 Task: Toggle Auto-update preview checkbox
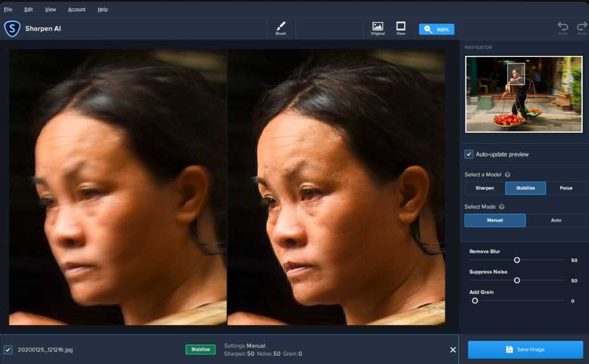(x=469, y=154)
